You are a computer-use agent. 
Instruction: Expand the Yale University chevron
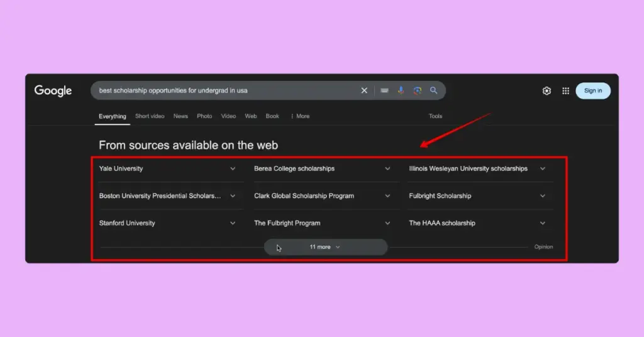233,168
